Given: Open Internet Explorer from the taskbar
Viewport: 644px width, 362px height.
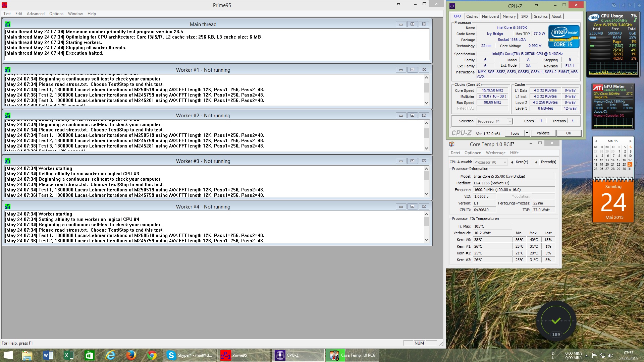Looking at the screenshot, I should [110, 355].
